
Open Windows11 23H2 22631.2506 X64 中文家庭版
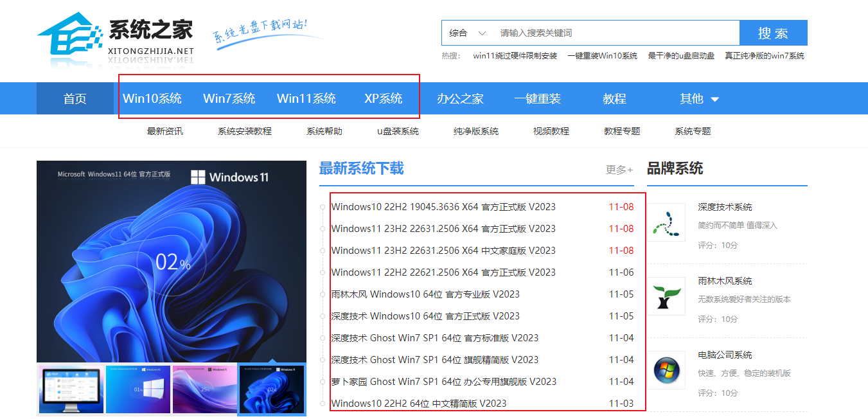[x=443, y=251]
